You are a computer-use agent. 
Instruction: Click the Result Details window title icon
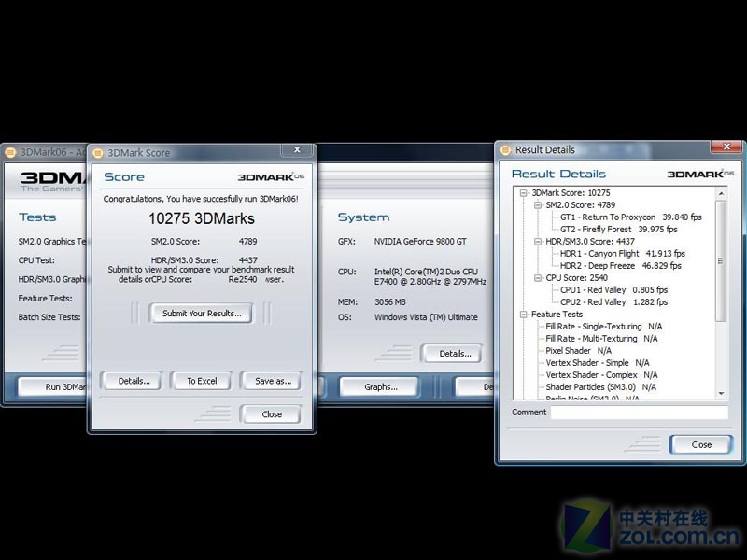[x=505, y=150]
